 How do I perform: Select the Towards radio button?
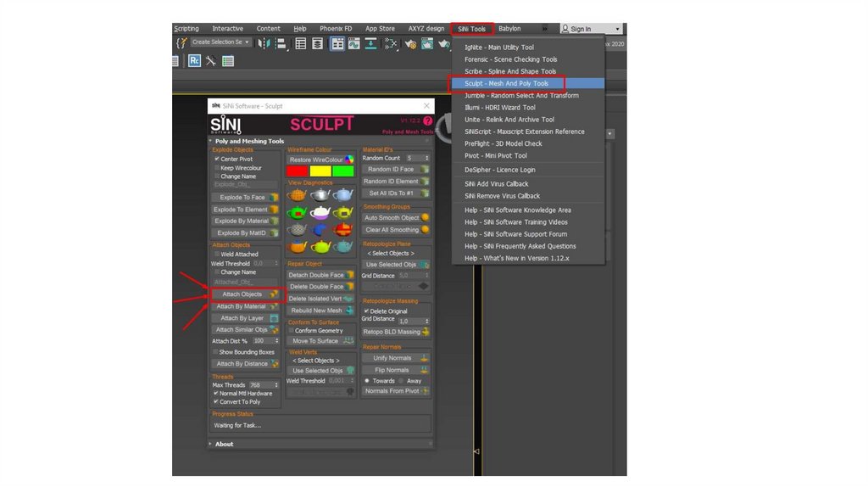click(x=367, y=381)
